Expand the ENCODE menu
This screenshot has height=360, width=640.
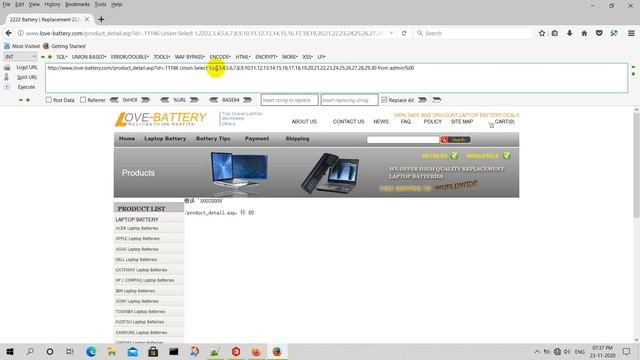[x=220, y=57]
